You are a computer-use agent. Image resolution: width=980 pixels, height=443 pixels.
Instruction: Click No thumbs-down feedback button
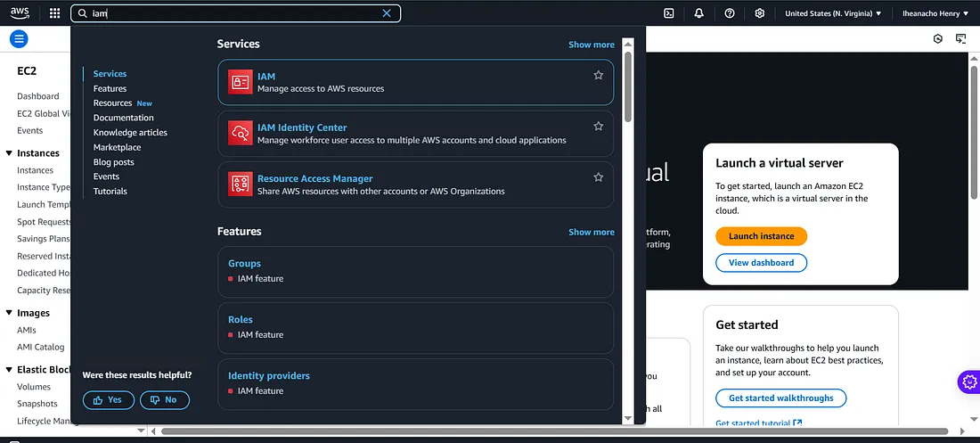pyautogui.click(x=165, y=400)
